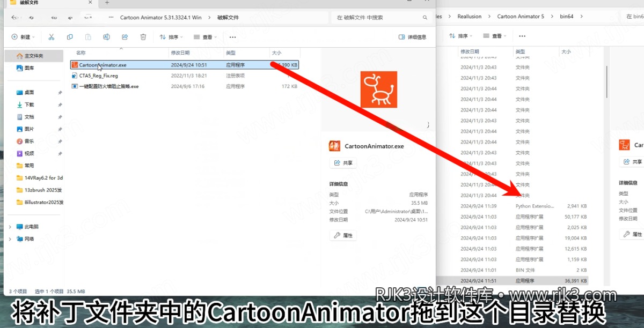Click the pin icon beside 下载
Image resolution: width=644 pixels, height=328 pixels.
click(x=60, y=105)
